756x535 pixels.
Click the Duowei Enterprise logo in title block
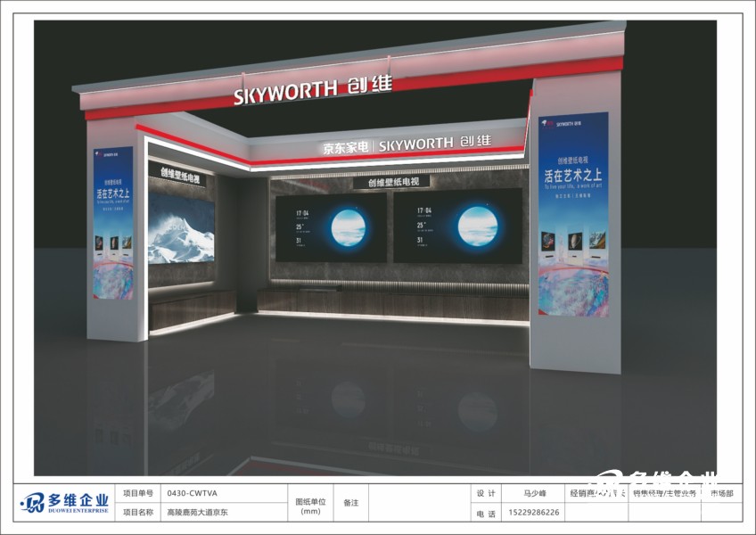pos(64,503)
